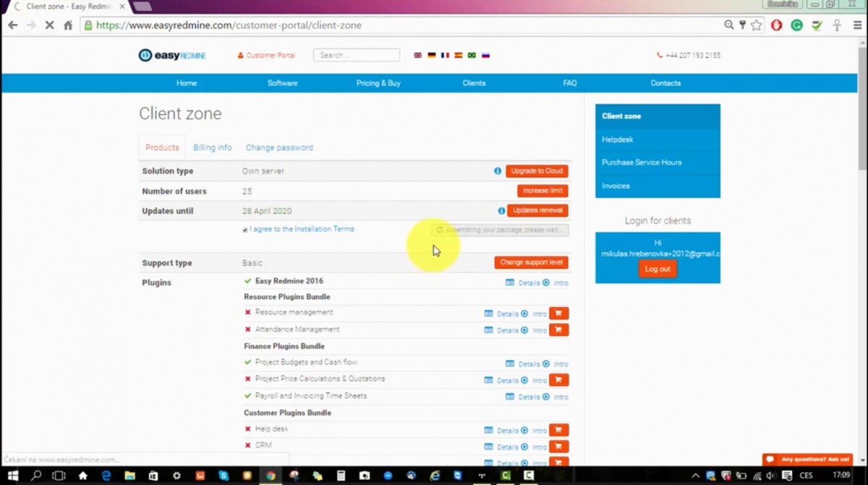Open Chrome from the taskbar
868x485 pixels.
271,476
